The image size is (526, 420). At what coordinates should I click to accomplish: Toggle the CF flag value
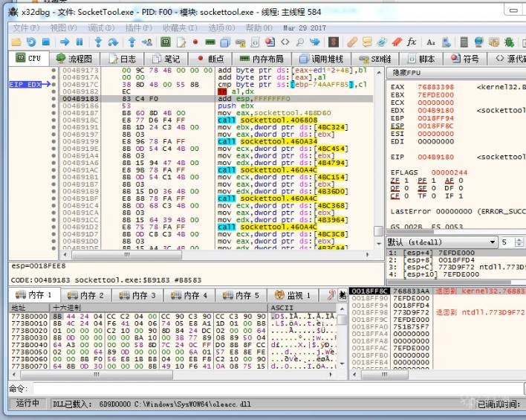[406, 196]
